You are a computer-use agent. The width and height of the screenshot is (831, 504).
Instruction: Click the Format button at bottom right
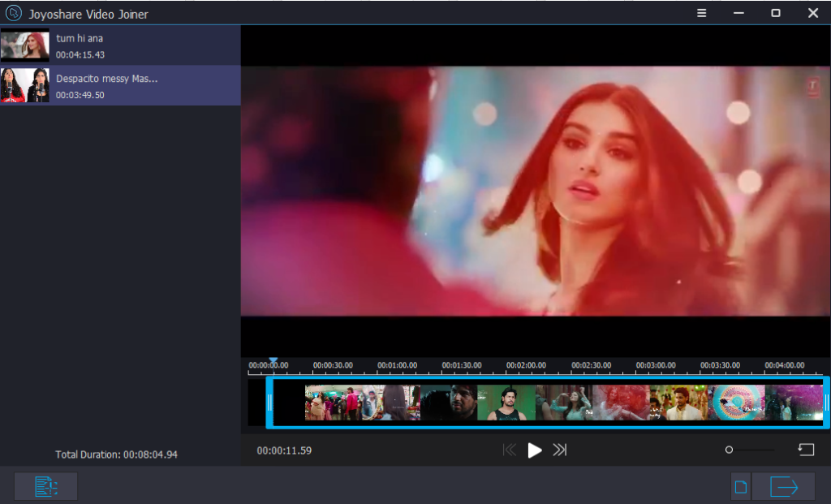point(741,486)
